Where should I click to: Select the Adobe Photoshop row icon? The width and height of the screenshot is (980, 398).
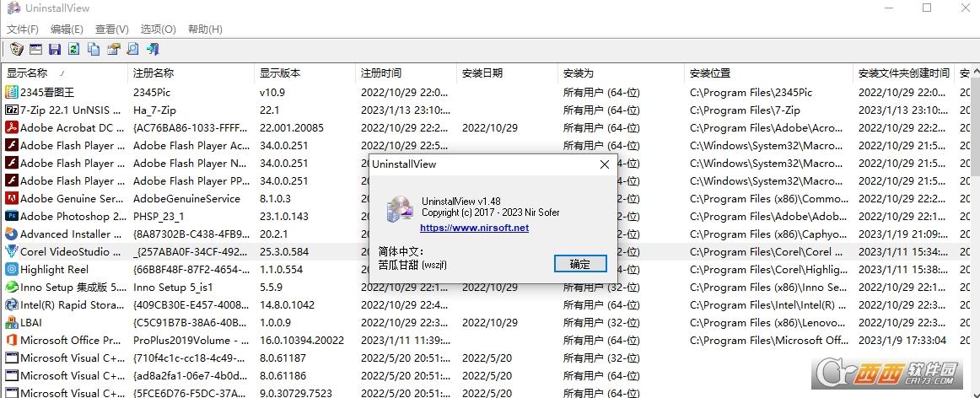[11, 216]
